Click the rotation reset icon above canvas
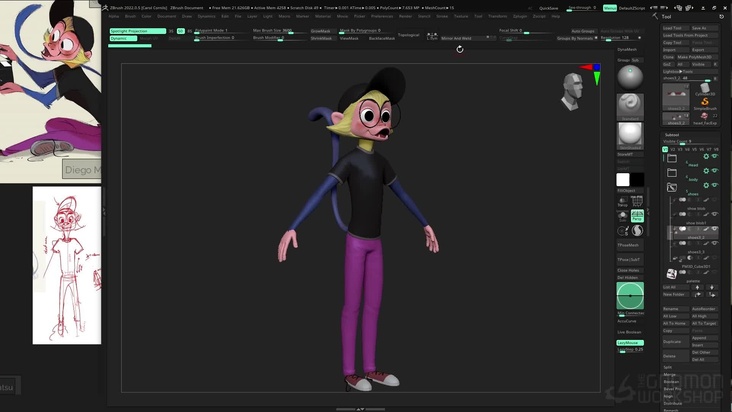Viewport: 732px width, 412px height. (x=460, y=49)
